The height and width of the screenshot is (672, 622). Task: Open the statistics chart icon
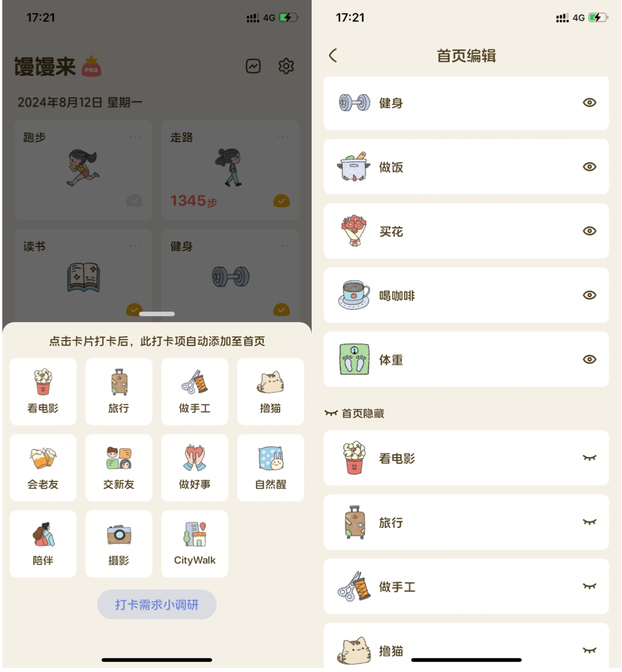click(253, 66)
